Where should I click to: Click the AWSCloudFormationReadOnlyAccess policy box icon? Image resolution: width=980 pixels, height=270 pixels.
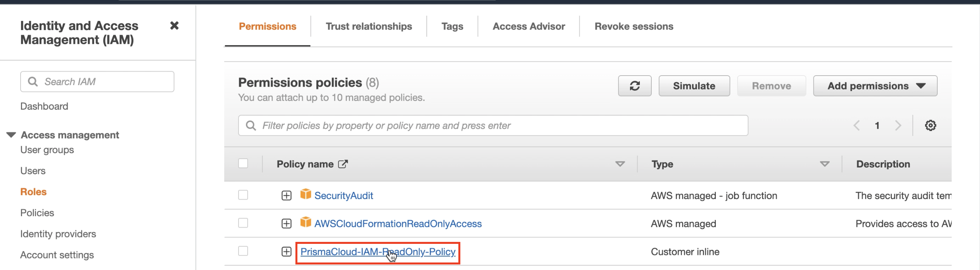(x=305, y=222)
